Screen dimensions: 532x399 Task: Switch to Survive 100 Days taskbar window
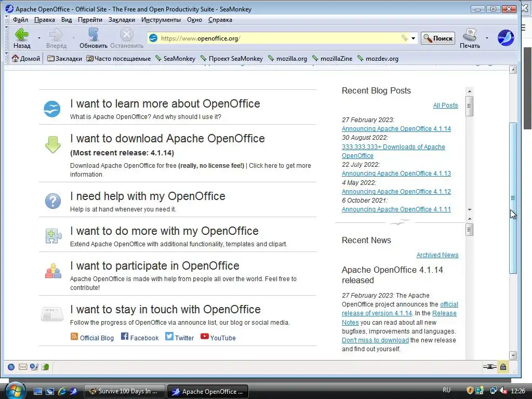tap(124, 391)
